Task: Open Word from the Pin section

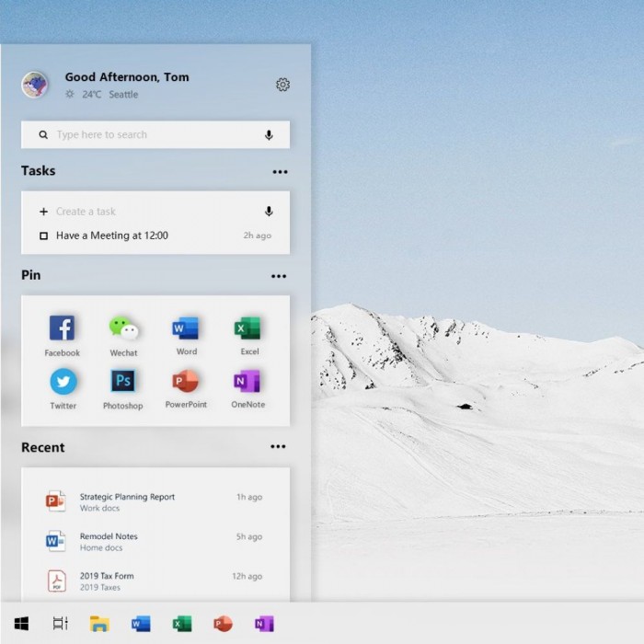Action: tap(186, 328)
